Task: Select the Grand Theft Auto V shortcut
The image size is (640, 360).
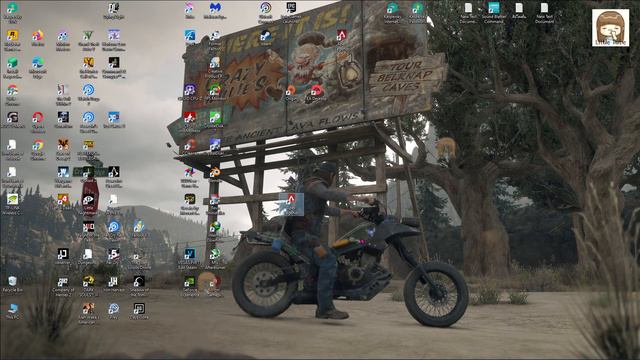Action: point(88,40)
